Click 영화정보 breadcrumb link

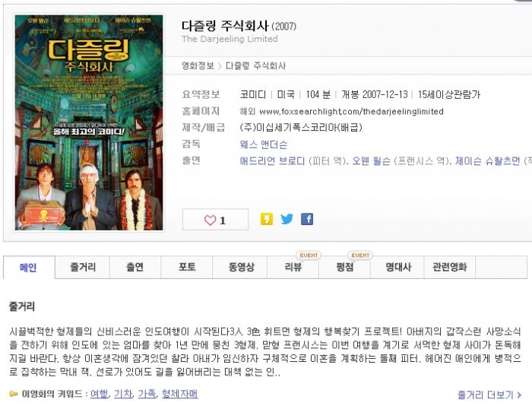pos(198,65)
